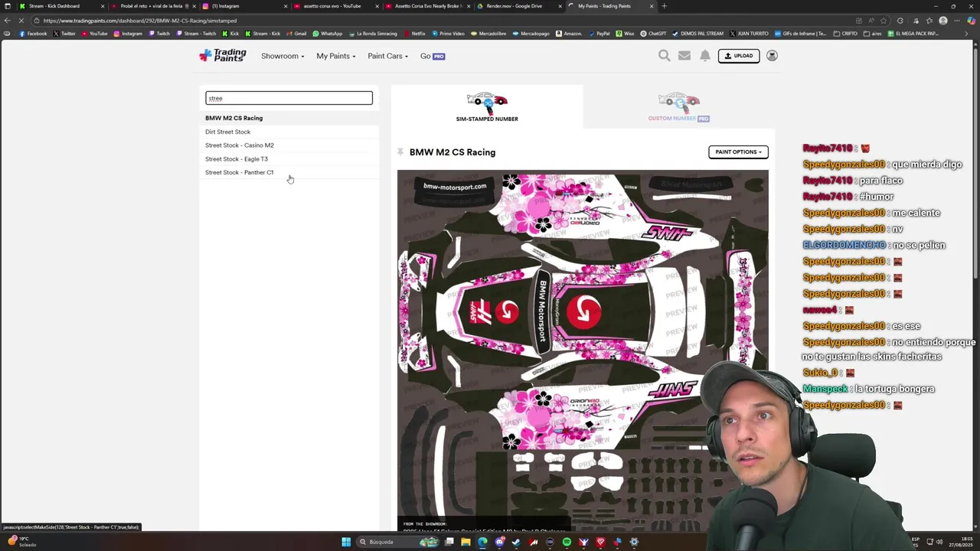Open Netflix bookmark
This screenshot has width=980, height=551.
pos(414,34)
